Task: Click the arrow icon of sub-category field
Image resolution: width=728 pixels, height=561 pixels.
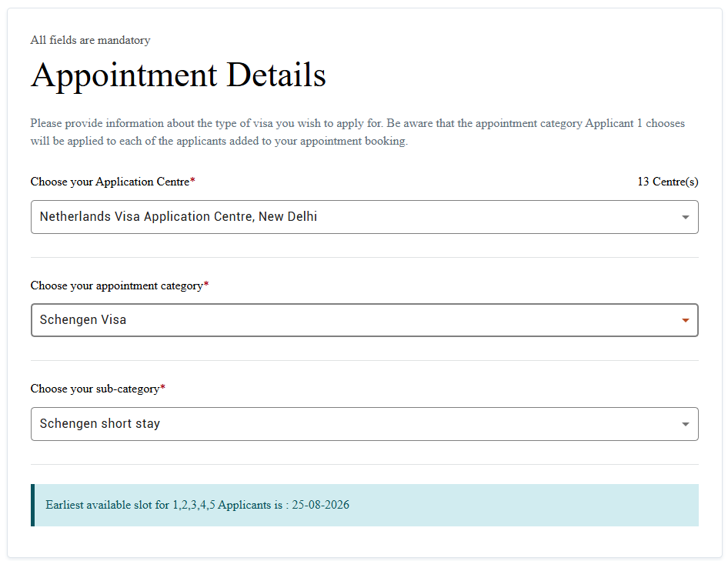Action: click(685, 425)
